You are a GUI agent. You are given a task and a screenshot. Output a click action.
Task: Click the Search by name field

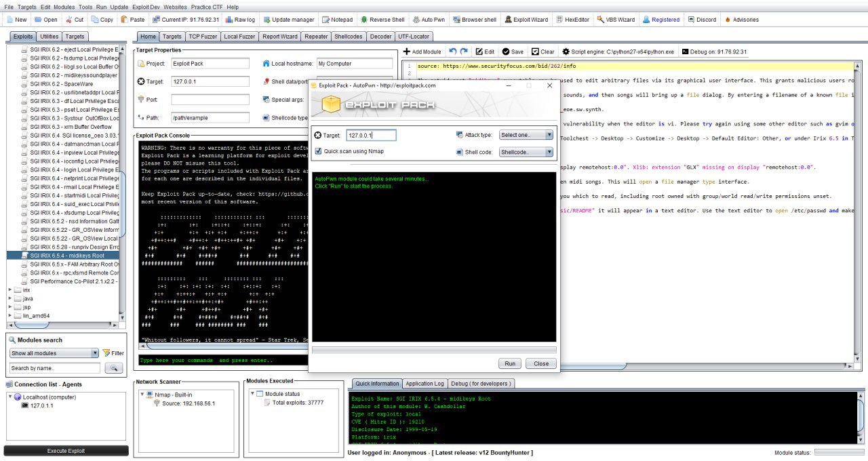tap(55, 368)
